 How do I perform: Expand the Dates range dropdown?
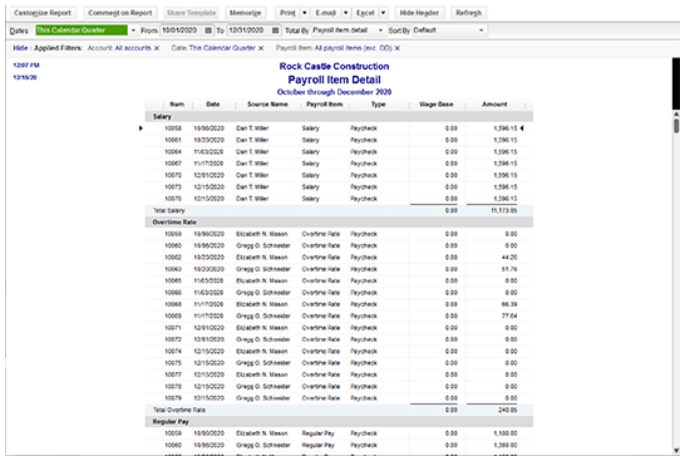133,30
